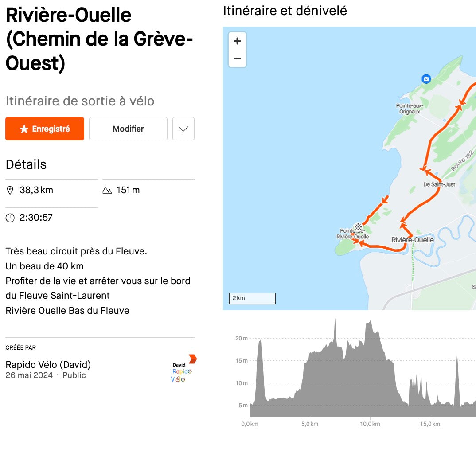The width and height of the screenshot is (476, 476).
Task: Click the blue camera photo marker
Action: coord(426,79)
